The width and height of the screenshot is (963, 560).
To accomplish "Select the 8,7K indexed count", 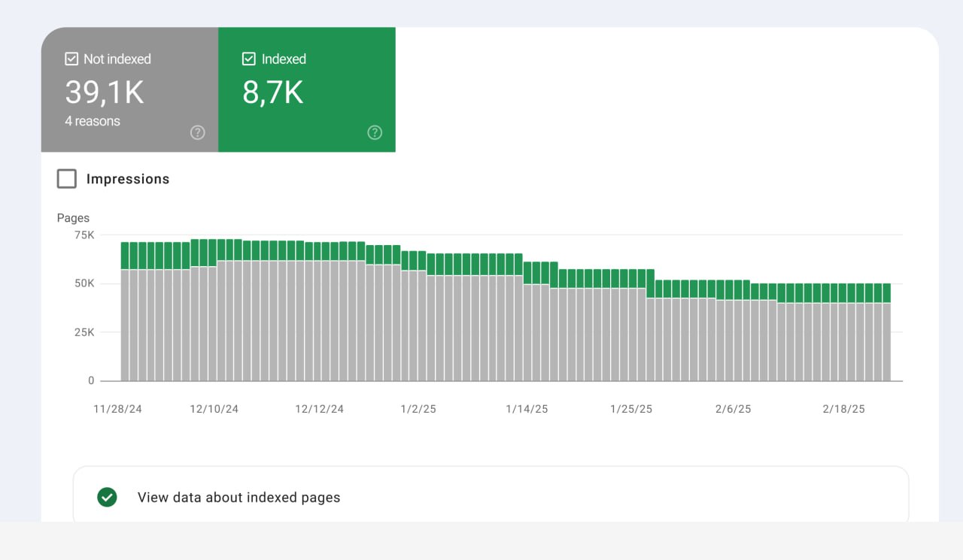I will coord(272,92).
